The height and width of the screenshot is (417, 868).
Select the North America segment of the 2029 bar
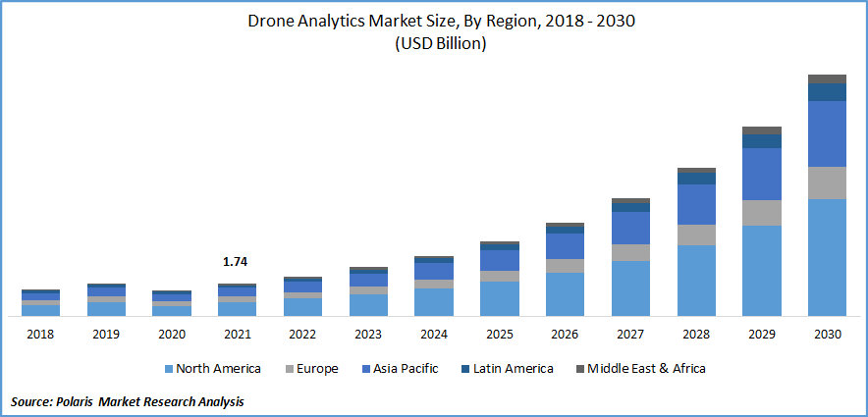pos(761,270)
